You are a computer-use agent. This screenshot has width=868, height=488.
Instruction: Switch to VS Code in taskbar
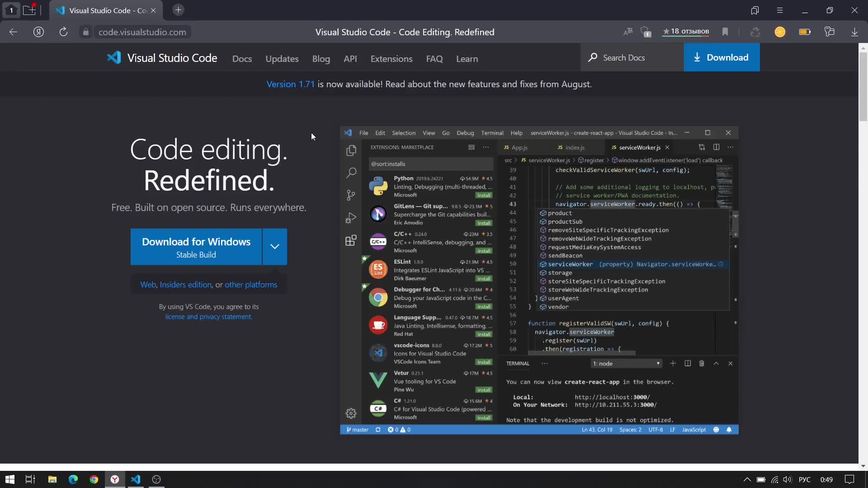coord(136,479)
